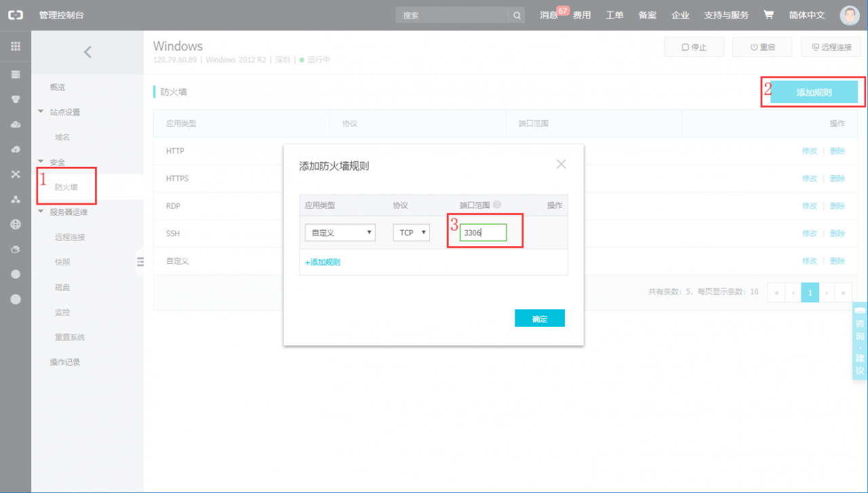Select 防火墙 in the sidebar
The image size is (868, 493).
pos(66,186)
